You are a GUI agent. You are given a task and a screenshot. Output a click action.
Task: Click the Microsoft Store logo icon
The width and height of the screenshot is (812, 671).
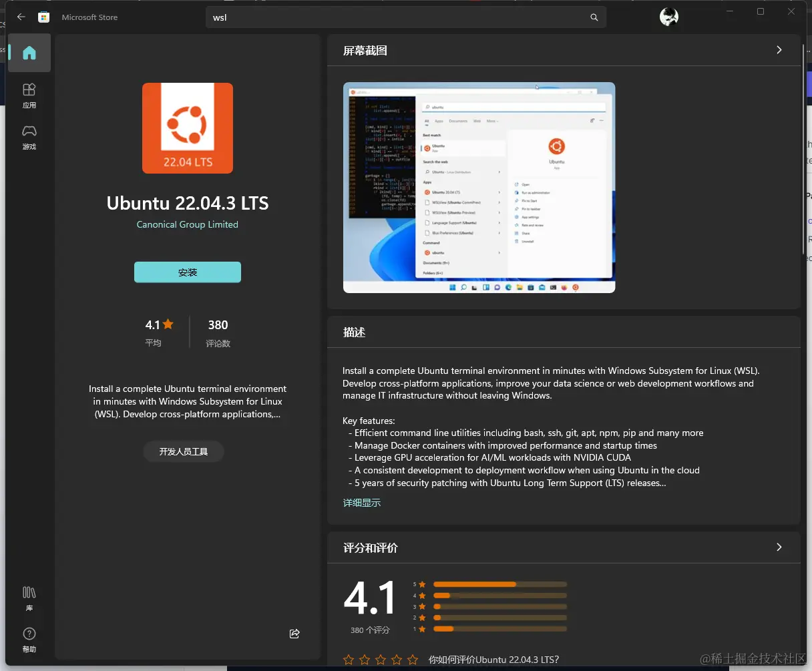(43, 17)
